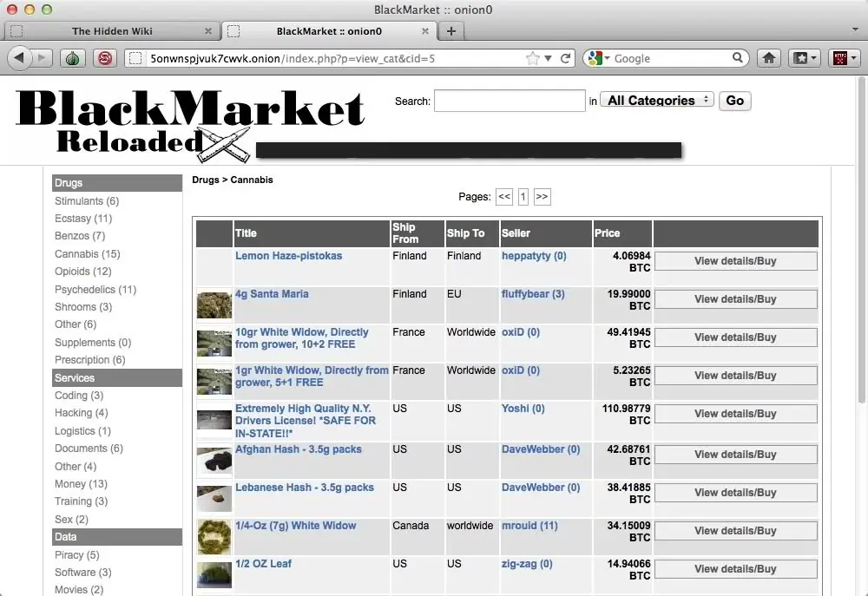The image size is (868, 596).
Task: Go to next page with >> button
Action: tap(542, 196)
